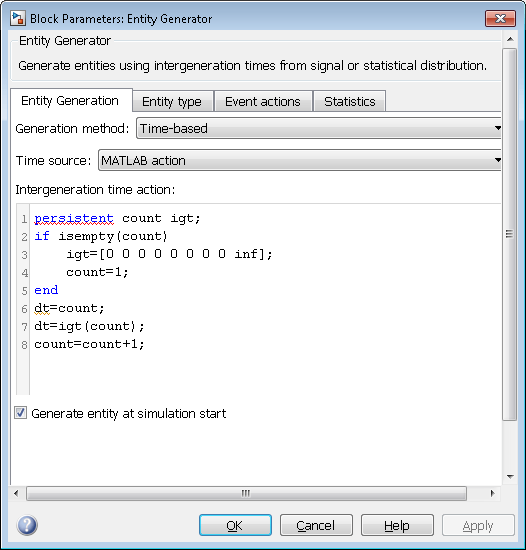Click the Apply button
The width and height of the screenshot is (526, 550).
point(478,525)
